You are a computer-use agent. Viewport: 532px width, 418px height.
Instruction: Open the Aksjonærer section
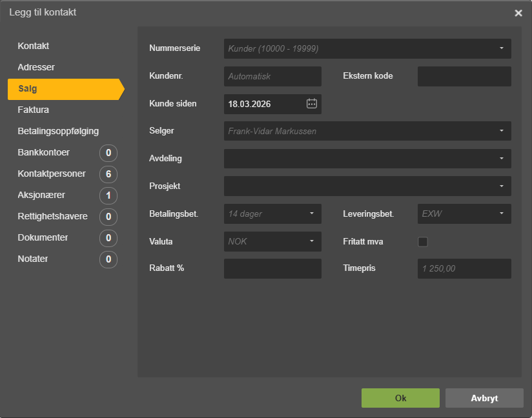(41, 195)
